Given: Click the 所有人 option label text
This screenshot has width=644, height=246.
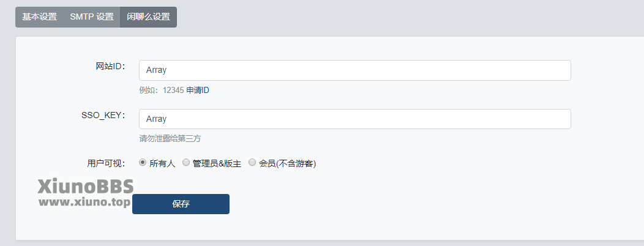Looking at the screenshot, I should pyautogui.click(x=162, y=163).
